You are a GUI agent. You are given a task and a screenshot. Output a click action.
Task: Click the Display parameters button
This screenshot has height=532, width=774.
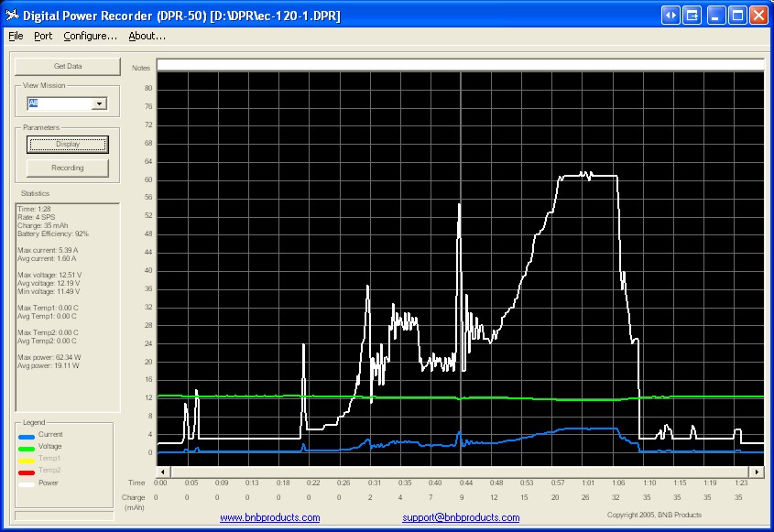68,145
